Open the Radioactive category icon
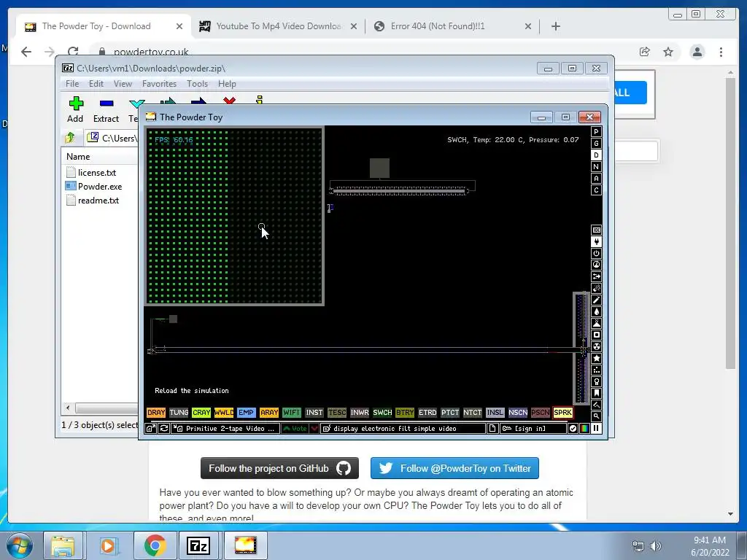 tap(596, 346)
